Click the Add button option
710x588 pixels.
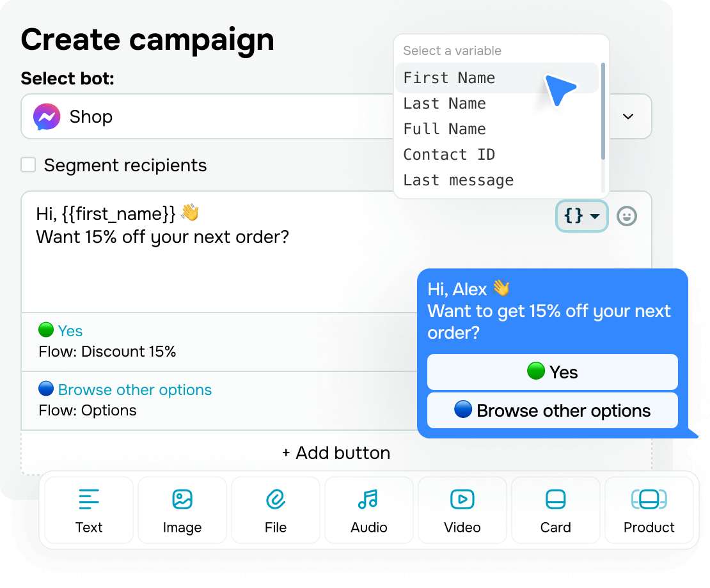(336, 453)
